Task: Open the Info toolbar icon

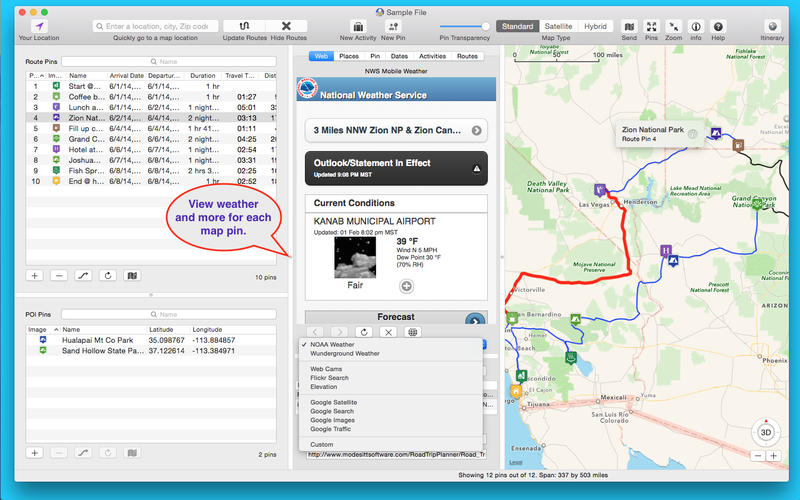Action: tap(696, 27)
